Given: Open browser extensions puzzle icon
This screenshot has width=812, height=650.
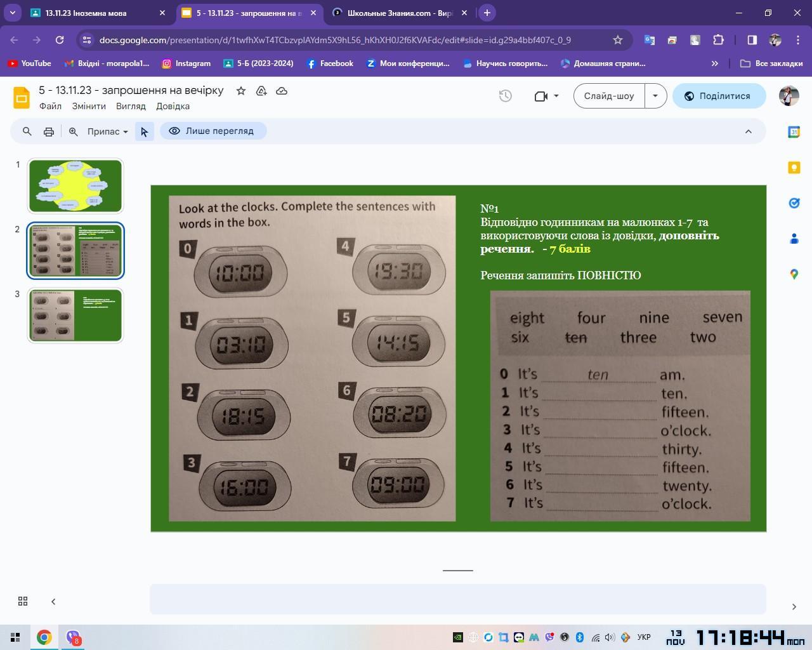Looking at the screenshot, I should [718, 40].
